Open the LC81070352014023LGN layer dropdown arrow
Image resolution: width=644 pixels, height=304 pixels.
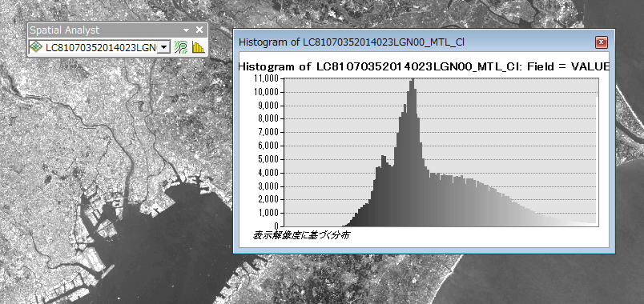[164, 47]
